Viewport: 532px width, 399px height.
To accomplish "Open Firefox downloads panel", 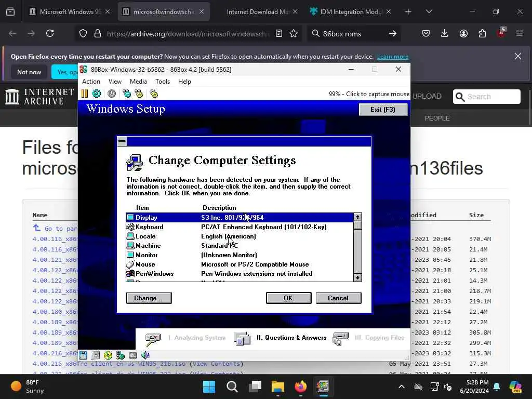I will (x=445, y=33).
